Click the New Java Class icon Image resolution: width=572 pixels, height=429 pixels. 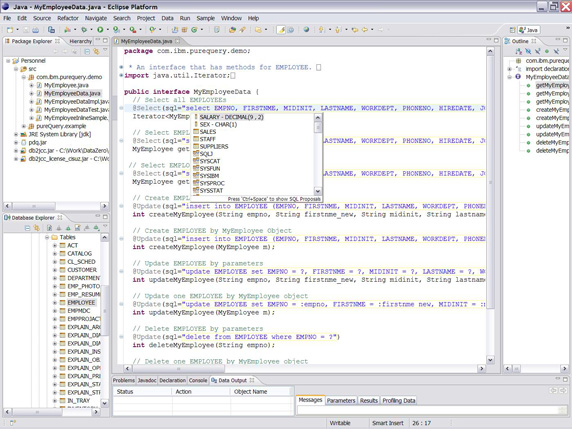click(194, 30)
